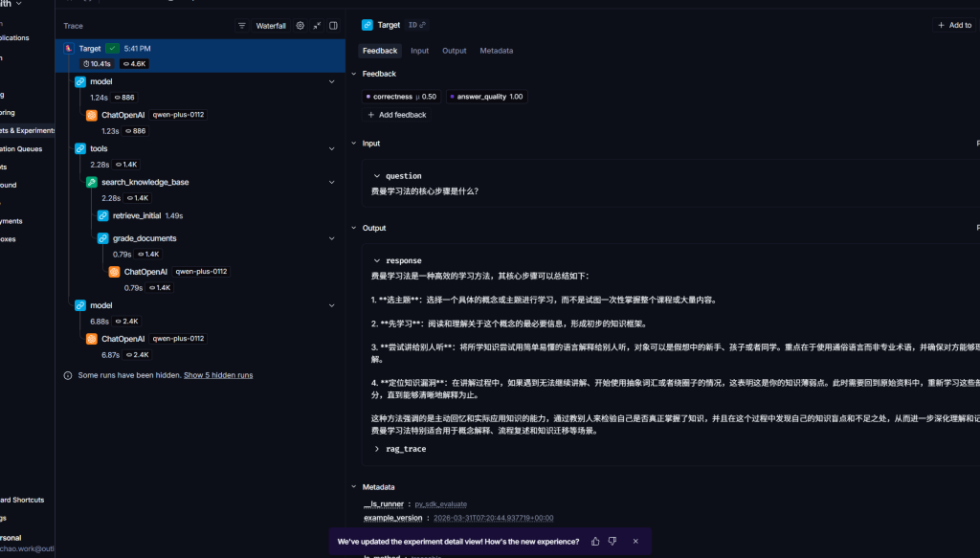Collapse the grade_documents node
The width and height of the screenshot is (980, 558).
click(332, 238)
